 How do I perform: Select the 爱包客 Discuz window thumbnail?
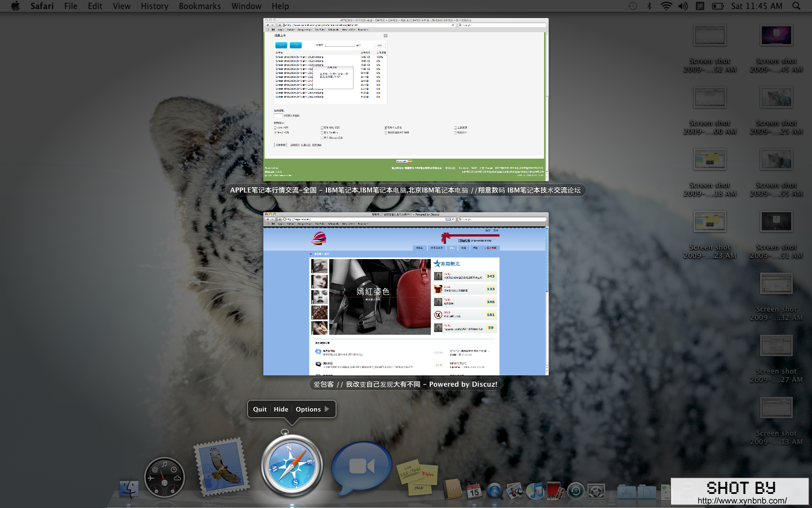click(x=406, y=294)
